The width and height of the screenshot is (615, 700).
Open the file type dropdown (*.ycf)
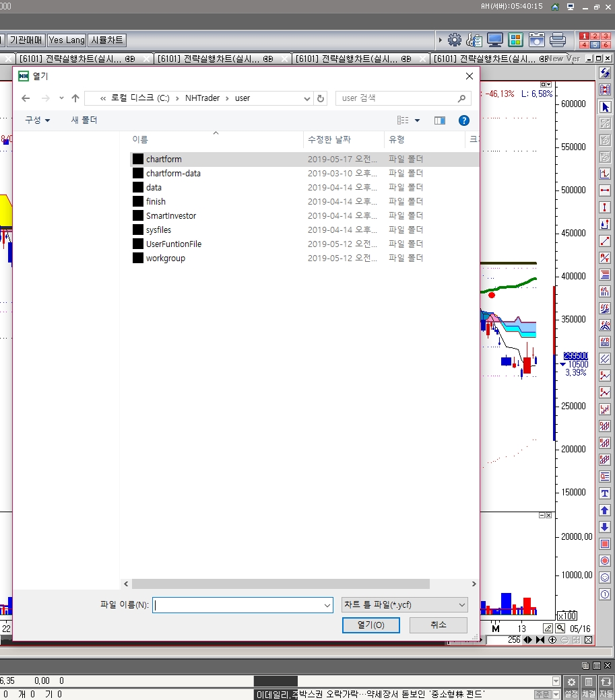(x=404, y=605)
